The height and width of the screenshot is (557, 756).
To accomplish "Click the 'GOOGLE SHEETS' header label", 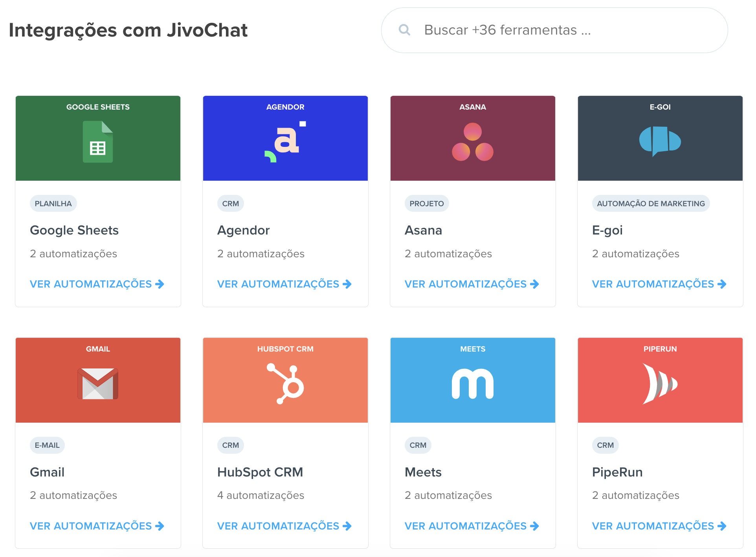I will tap(98, 107).
